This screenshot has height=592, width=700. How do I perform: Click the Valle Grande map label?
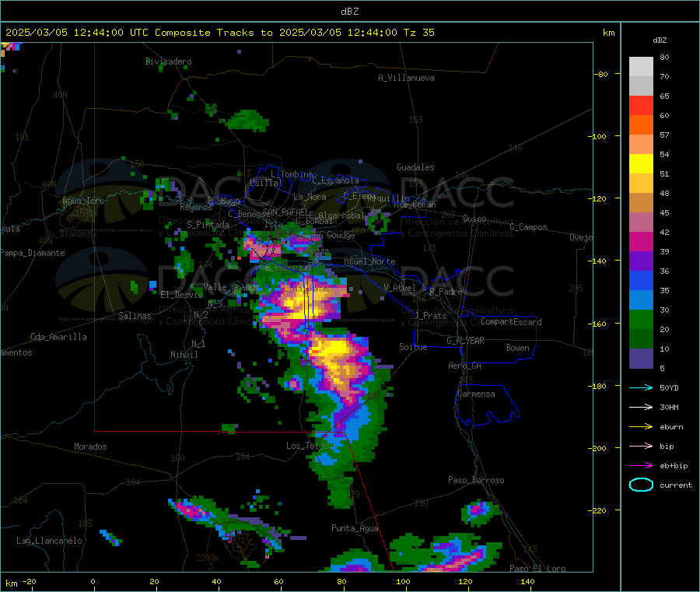coord(231,286)
